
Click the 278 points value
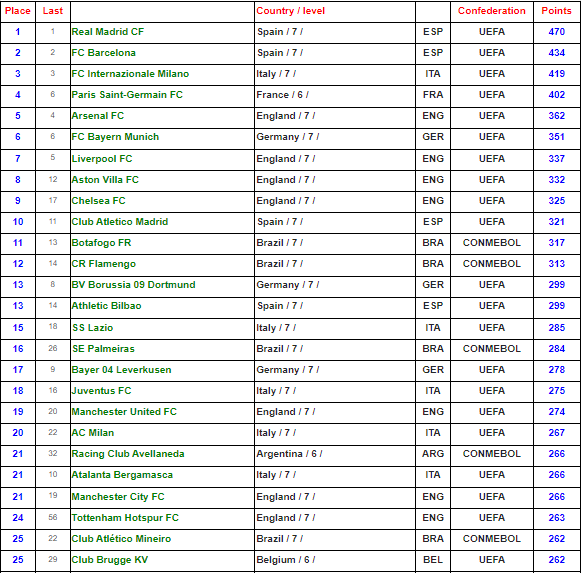tap(556, 370)
